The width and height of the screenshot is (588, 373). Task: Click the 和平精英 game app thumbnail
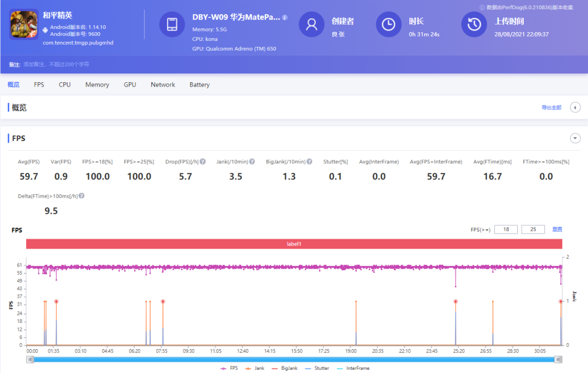(x=24, y=24)
